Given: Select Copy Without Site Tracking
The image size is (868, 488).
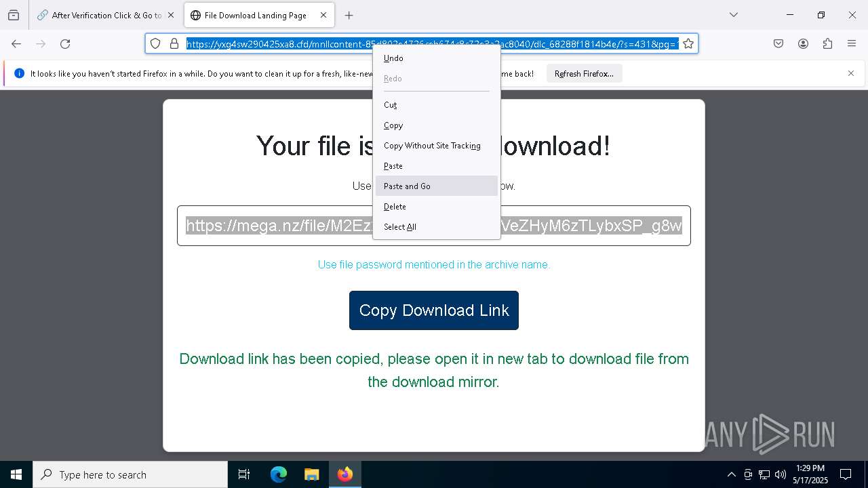Looking at the screenshot, I should [x=437, y=146].
